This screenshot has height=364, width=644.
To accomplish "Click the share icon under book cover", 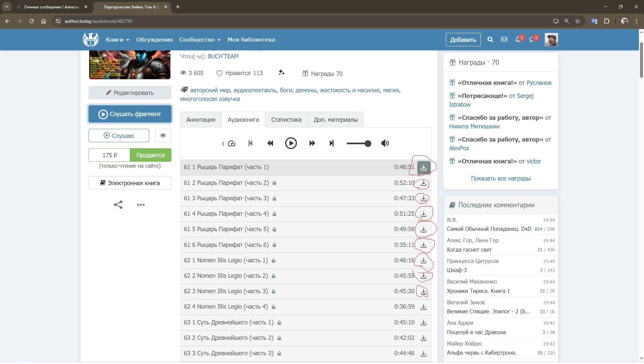I will coord(118,205).
